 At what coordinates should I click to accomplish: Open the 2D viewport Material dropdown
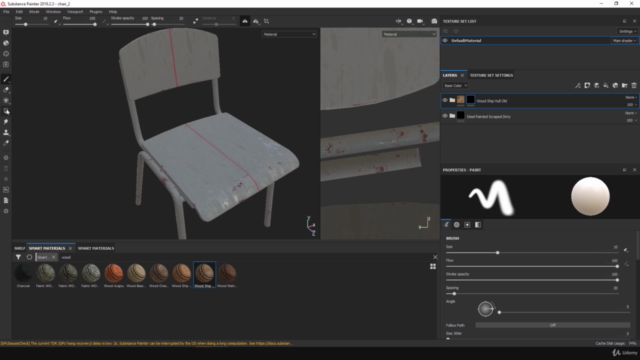409,34
